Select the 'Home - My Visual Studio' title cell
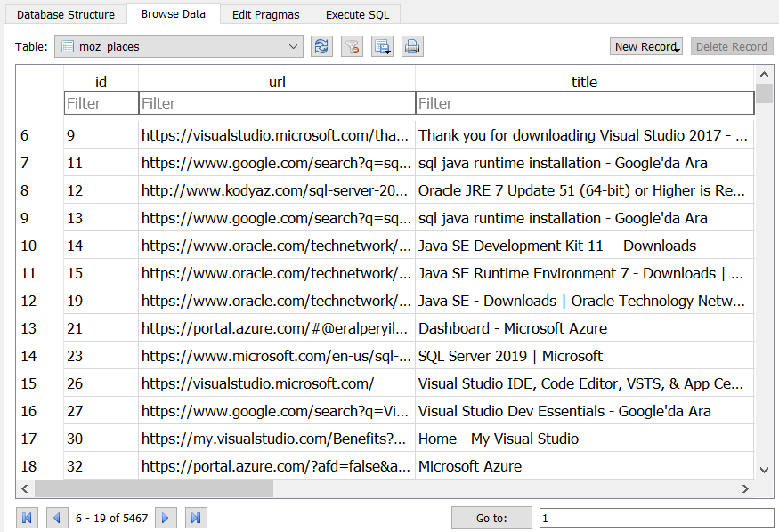 coord(585,439)
